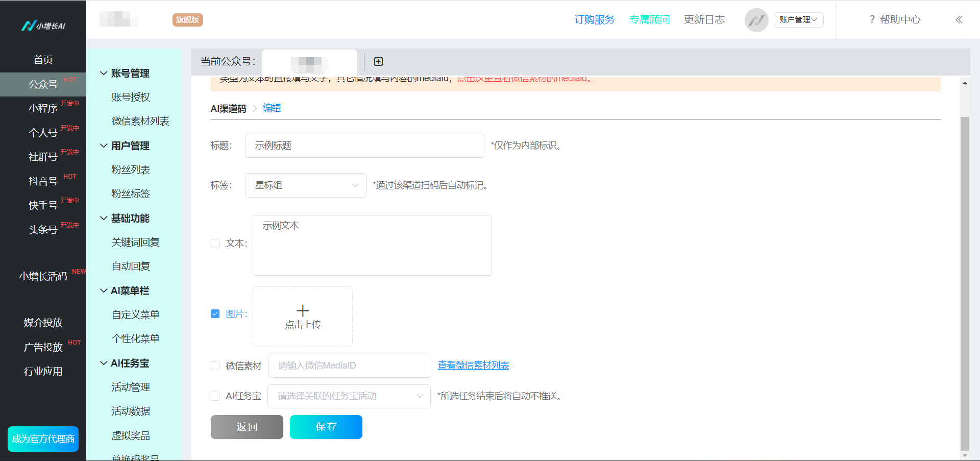The width and height of the screenshot is (980, 461).
Task: Click the 保存 button
Action: tap(326, 427)
